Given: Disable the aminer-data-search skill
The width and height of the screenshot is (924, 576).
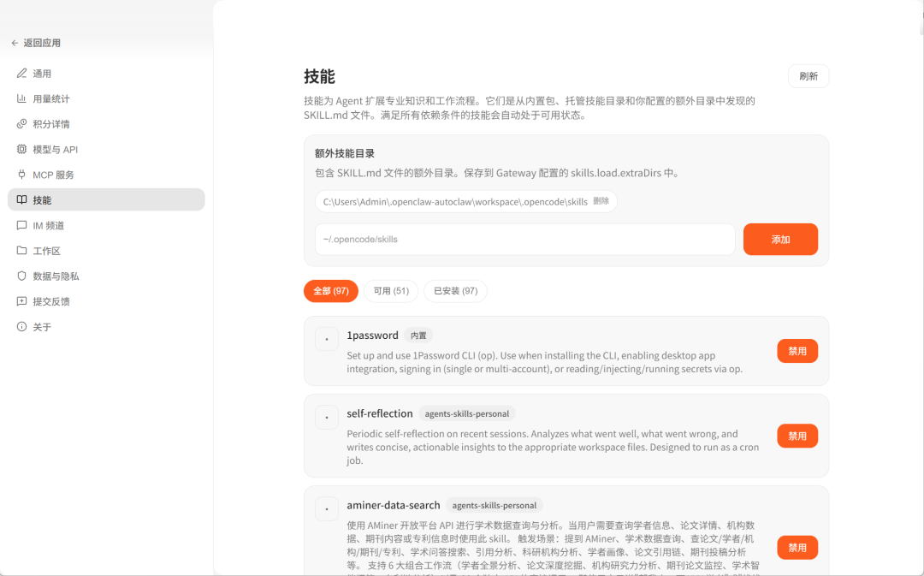Looking at the screenshot, I should pyautogui.click(x=797, y=548).
